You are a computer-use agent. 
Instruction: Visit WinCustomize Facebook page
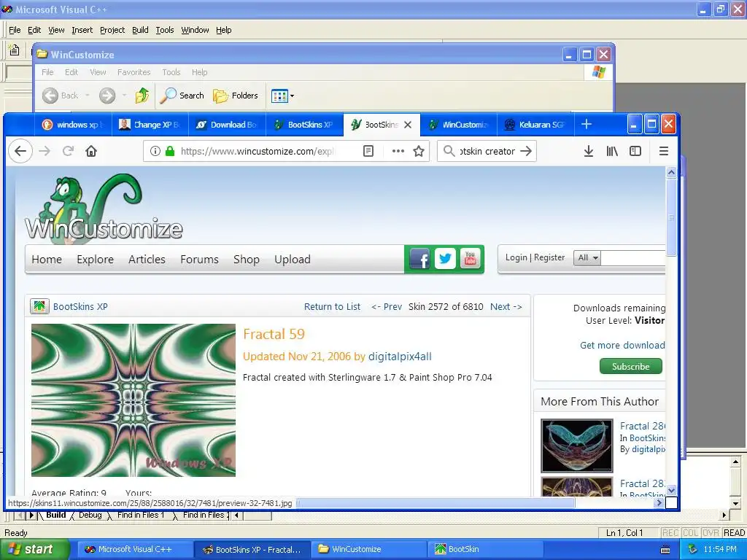(x=419, y=259)
